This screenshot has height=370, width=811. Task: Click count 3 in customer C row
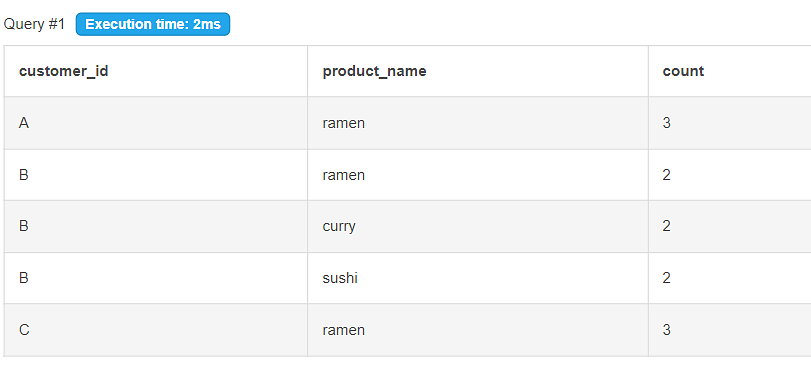coord(730,330)
